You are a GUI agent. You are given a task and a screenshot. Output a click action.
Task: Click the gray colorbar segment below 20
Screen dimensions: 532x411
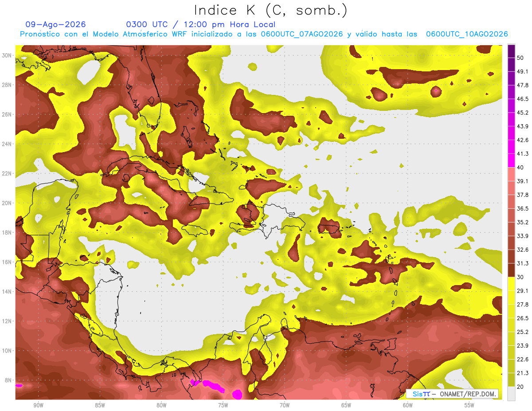click(x=511, y=393)
